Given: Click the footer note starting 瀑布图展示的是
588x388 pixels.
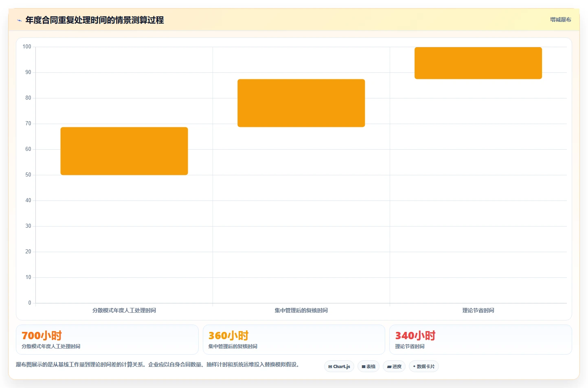Looking at the screenshot, I should (x=158, y=364).
